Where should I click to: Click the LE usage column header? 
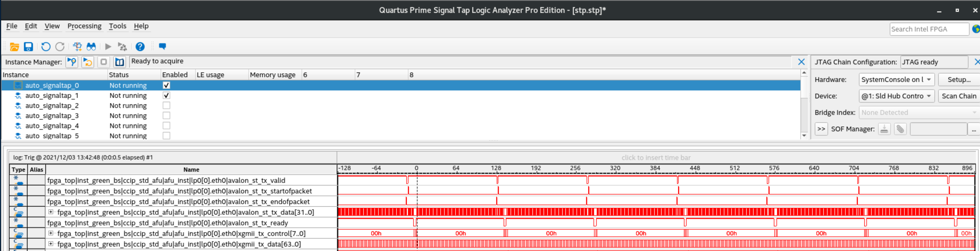tap(222, 75)
